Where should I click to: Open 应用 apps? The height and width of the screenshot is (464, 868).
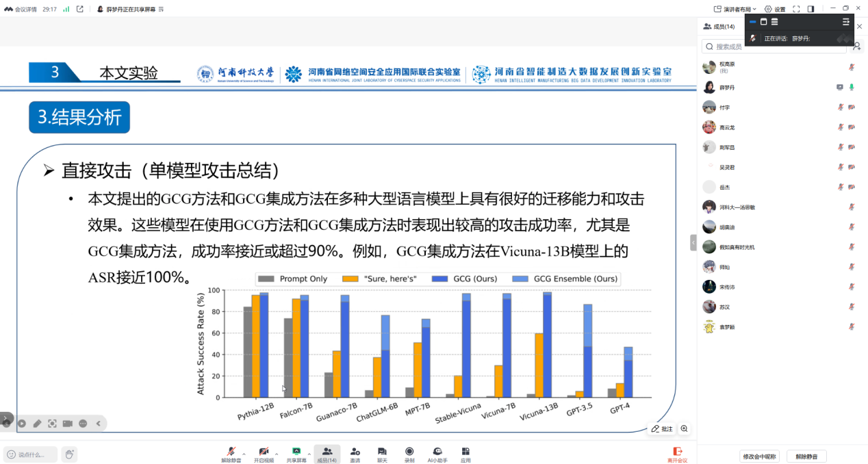point(465,454)
